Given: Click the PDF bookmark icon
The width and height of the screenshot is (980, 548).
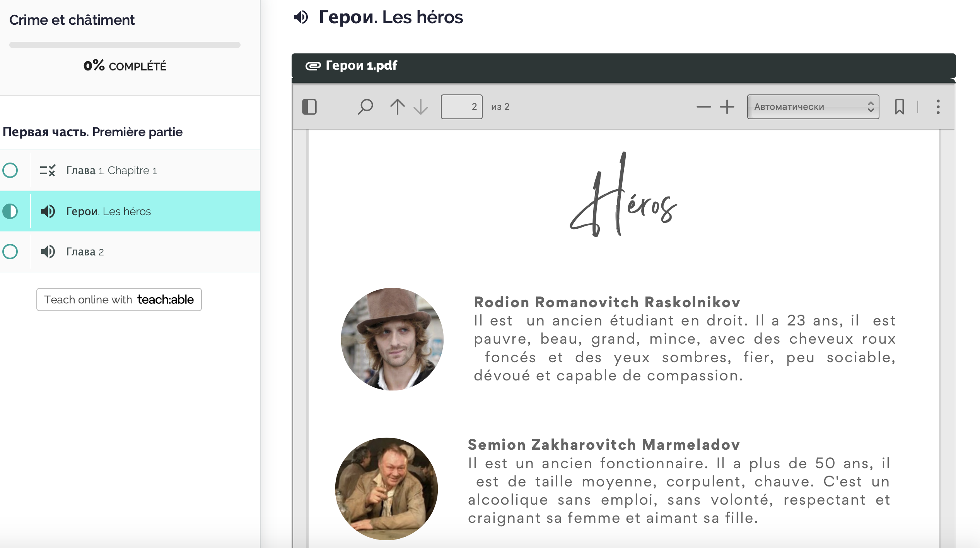Looking at the screenshot, I should (900, 107).
